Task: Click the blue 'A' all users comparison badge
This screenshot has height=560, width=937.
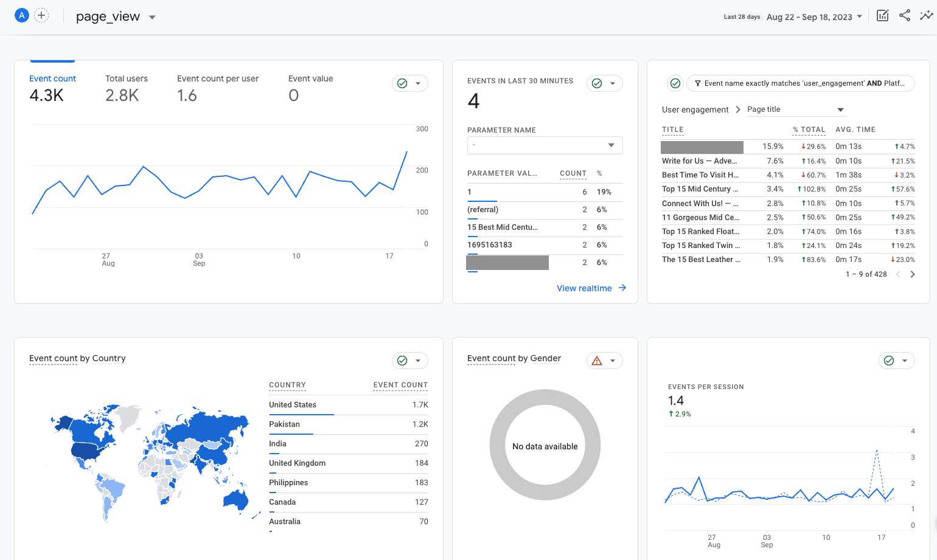Action: (22, 15)
